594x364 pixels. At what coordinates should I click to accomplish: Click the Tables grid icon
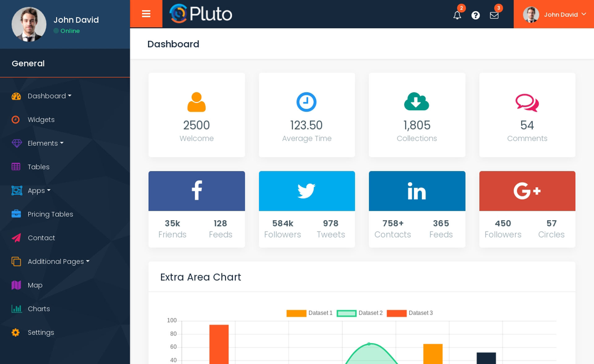click(16, 167)
